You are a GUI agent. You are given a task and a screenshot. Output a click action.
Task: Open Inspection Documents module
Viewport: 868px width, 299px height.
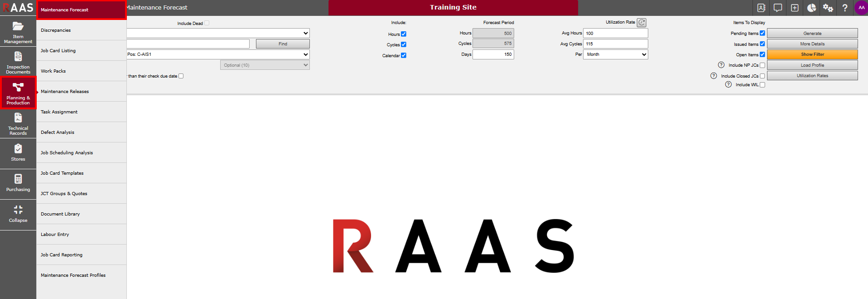tap(18, 62)
